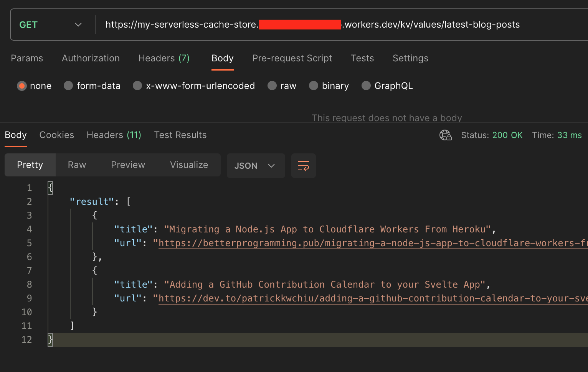Select the binary body type
Viewport: 588px width, 372px height.
tap(329, 86)
